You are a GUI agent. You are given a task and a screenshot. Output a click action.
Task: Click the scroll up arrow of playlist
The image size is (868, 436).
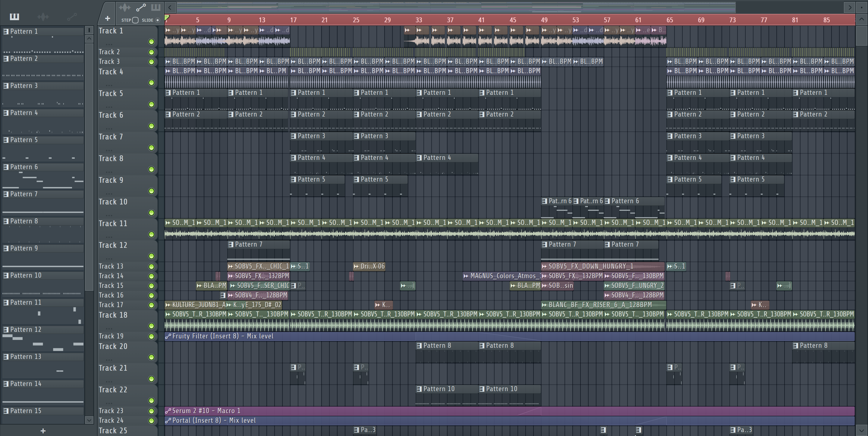(861, 19)
